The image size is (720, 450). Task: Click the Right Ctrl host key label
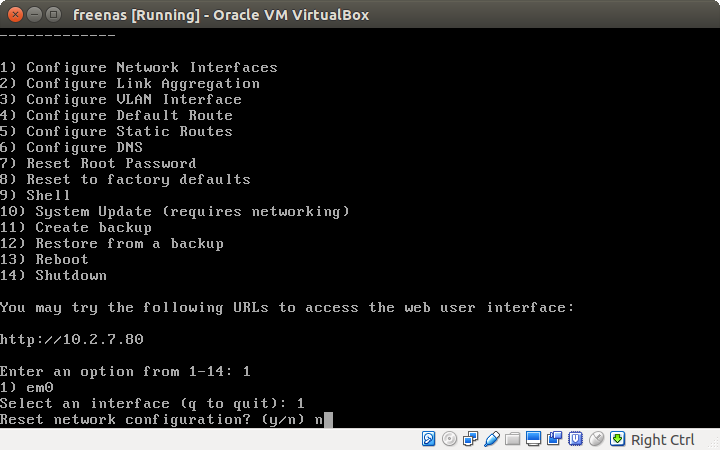663,440
